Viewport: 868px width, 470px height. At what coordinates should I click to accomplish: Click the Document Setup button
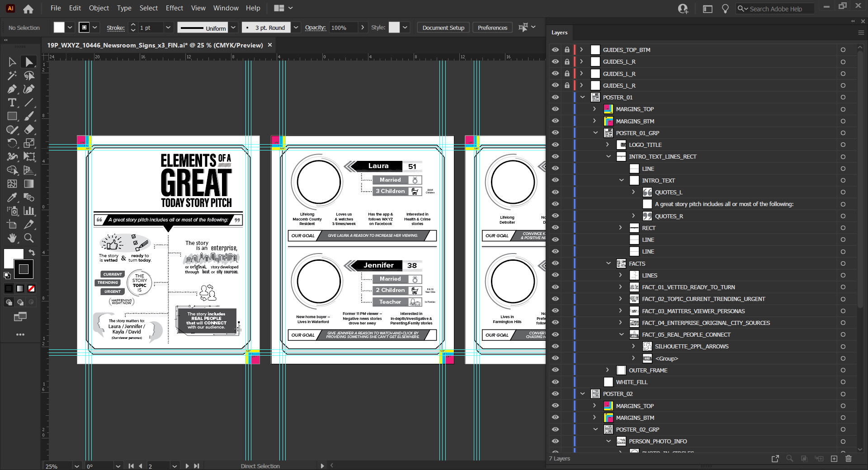tap(443, 28)
